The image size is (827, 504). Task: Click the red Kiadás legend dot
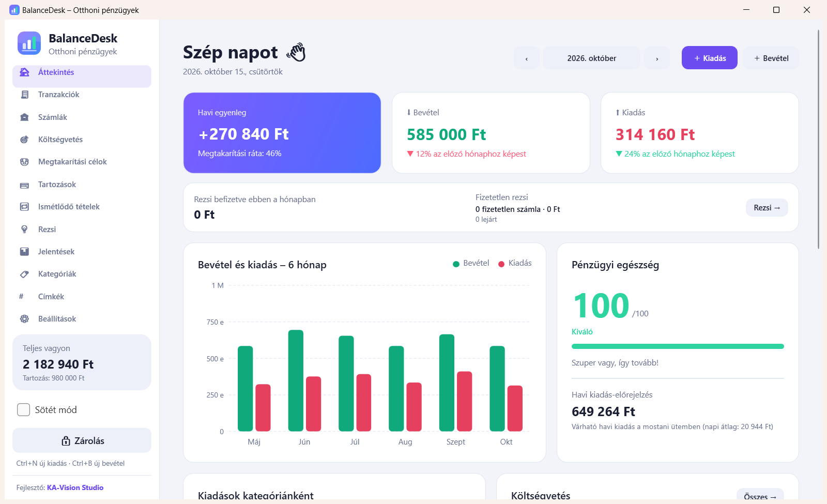[501, 264]
